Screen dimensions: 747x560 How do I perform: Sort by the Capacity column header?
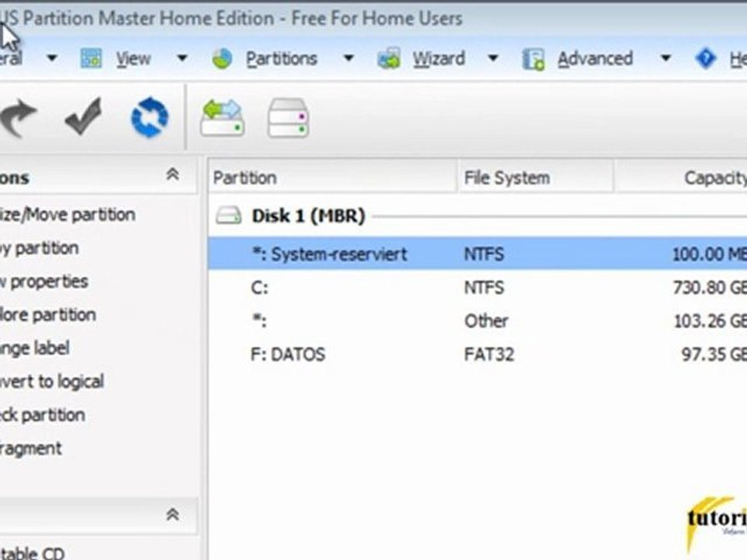[x=682, y=177]
